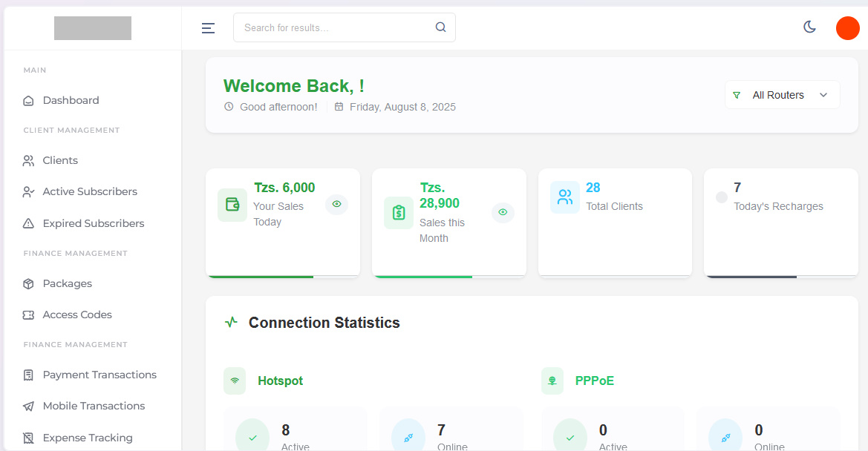Image resolution: width=868 pixels, height=451 pixels.
Task: Toggle visibility of Your Sales Today amount
Action: (336, 204)
